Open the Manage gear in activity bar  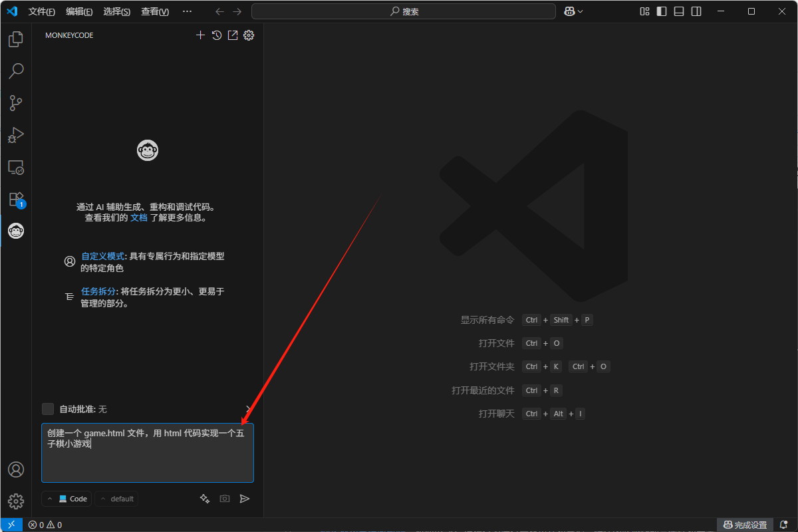pos(16,501)
